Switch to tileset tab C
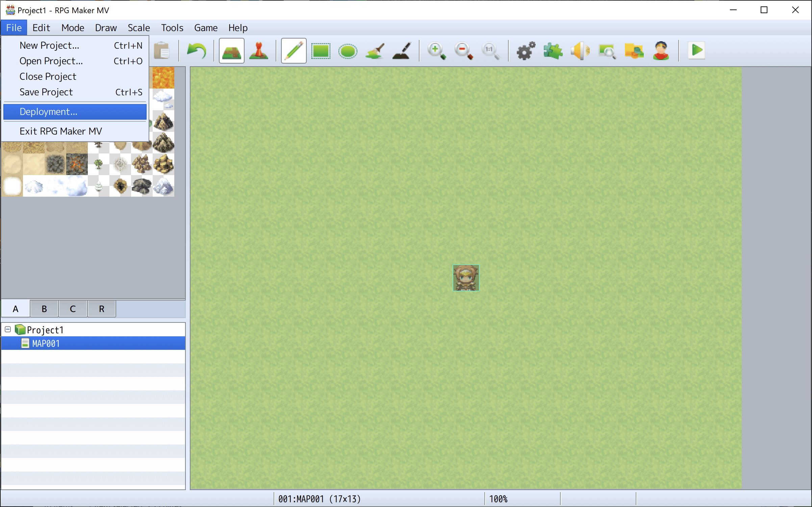The image size is (812, 507). tap(73, 309)
